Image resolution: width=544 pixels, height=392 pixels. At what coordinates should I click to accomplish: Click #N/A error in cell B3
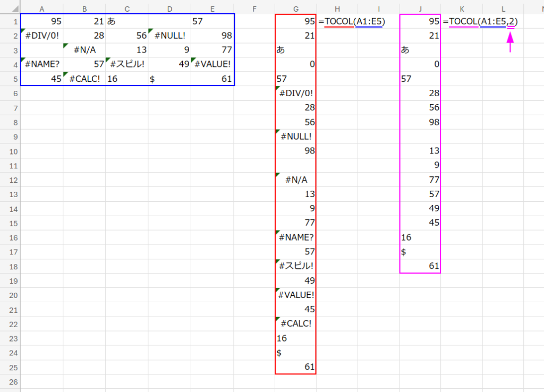coord(84,50)
